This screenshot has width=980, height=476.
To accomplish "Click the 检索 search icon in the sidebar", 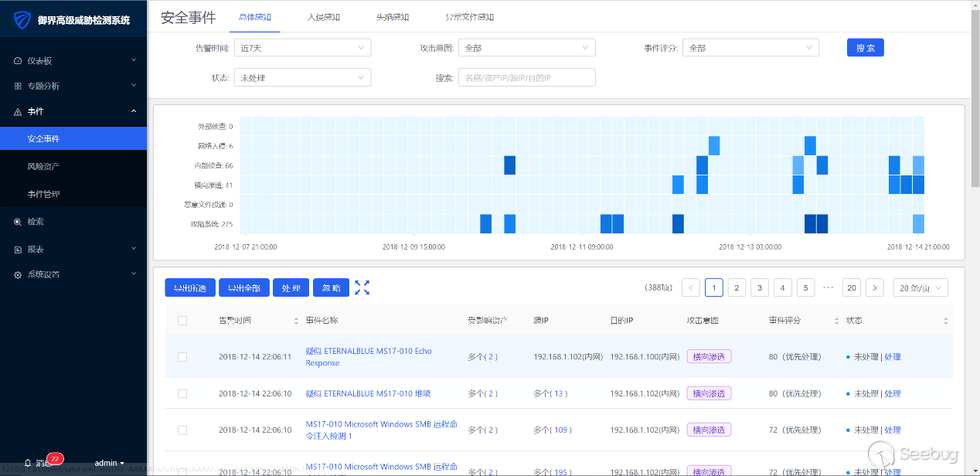I will [18, 222].
